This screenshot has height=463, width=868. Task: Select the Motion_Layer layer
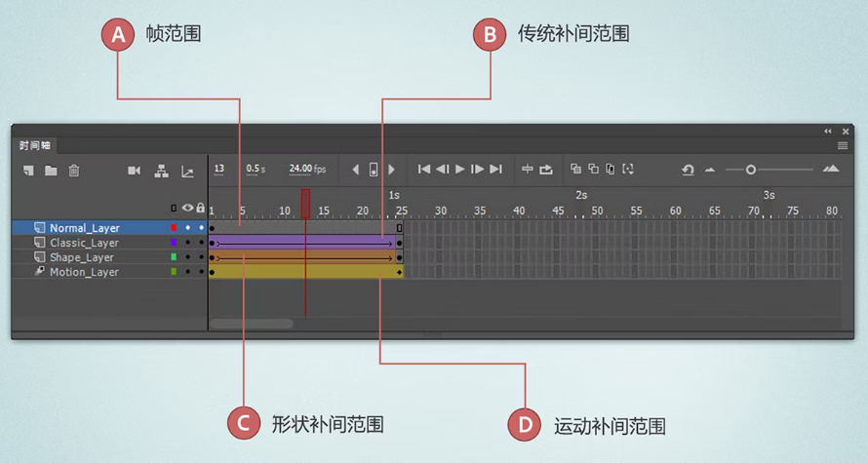[84, 272]
